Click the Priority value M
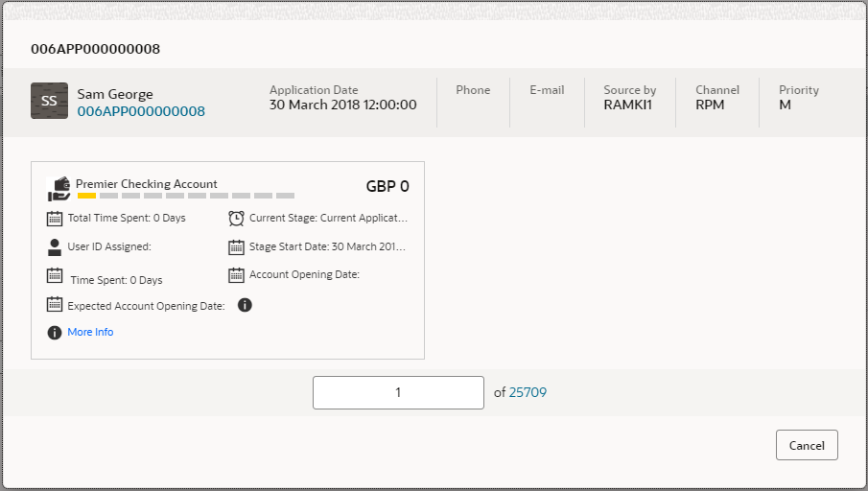Screen dimensions: 868x491 785,105
